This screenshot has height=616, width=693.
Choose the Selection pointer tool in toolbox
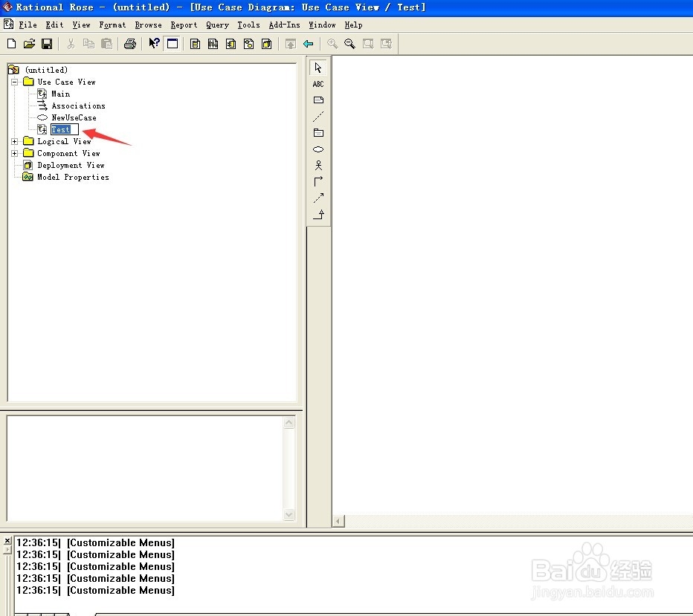[318, 68]
